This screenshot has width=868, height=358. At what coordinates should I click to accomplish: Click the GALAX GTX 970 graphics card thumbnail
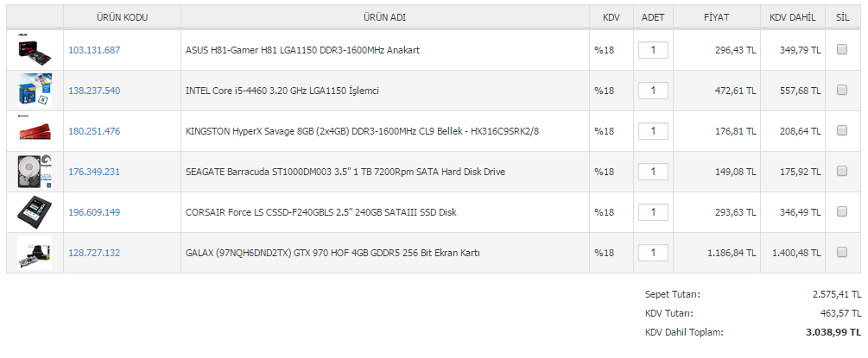(35, 253)
